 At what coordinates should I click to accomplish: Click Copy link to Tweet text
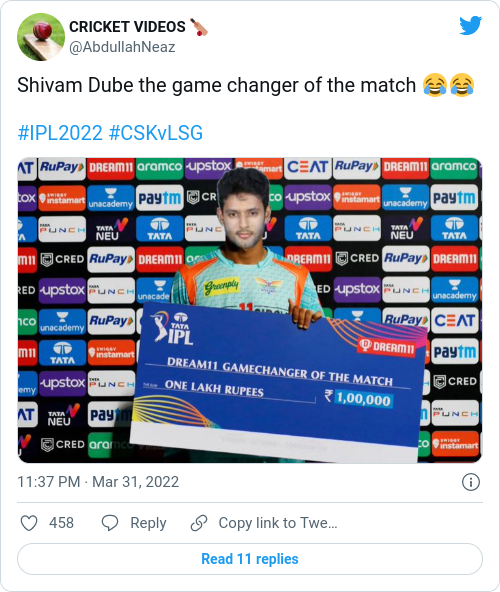(x=278, y=523)
